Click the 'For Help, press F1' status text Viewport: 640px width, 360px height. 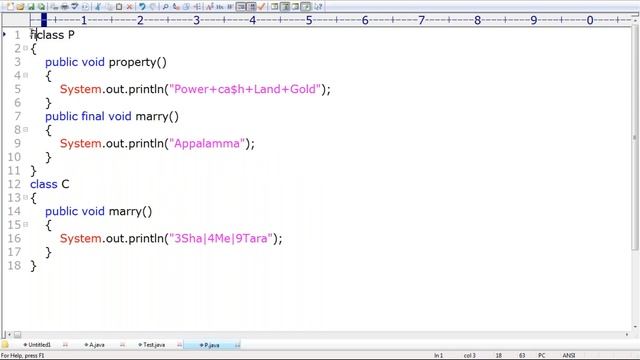(22, 356)
